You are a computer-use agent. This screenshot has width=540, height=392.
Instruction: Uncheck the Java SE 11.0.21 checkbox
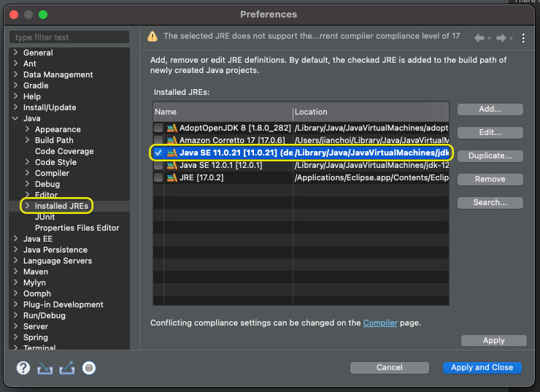point(158,153)
